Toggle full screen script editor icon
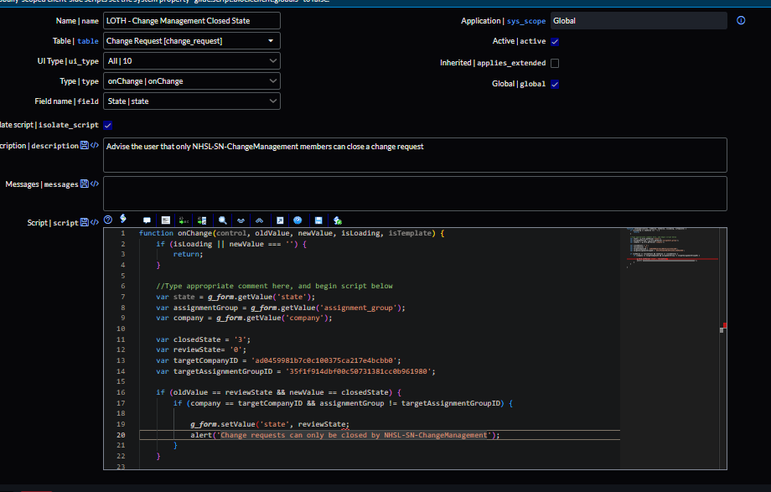This screenshot has height=492, width=771. [280, 220]
